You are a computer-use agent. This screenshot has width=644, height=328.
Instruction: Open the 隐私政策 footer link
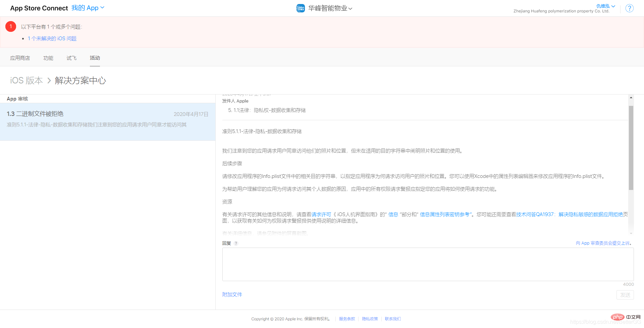click(x=370, y=319)
